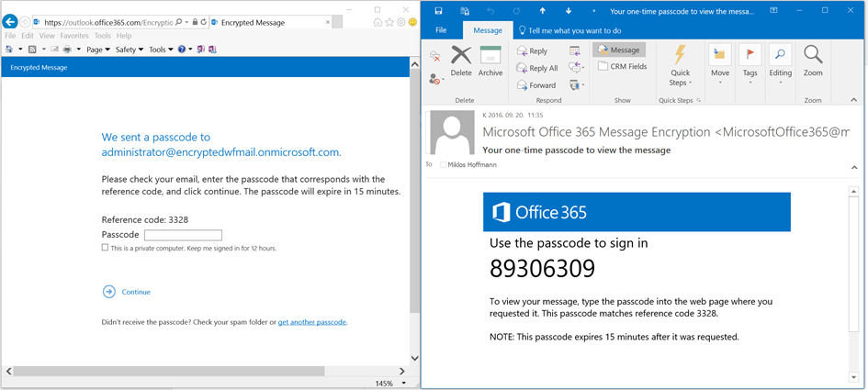868x390 pixels.
Task: Check 'This is a private computer' box
Action: point(105,248)
